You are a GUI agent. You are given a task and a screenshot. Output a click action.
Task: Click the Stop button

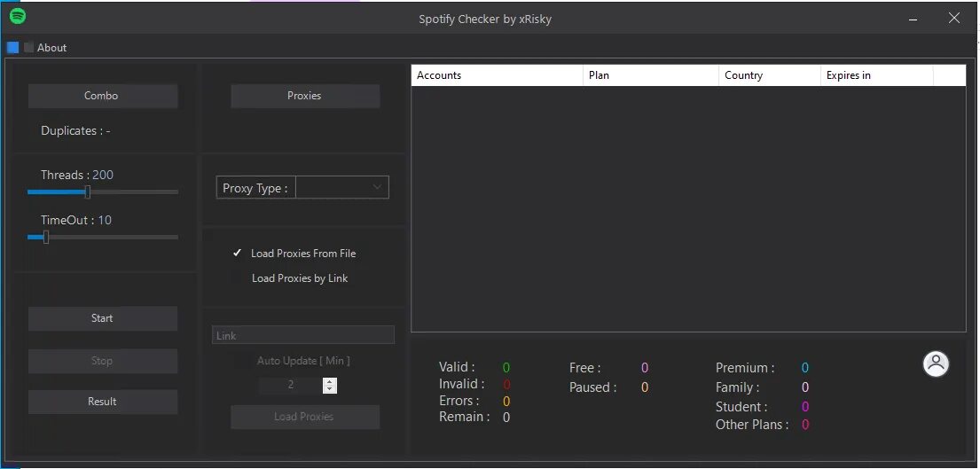tap(103, 360)
